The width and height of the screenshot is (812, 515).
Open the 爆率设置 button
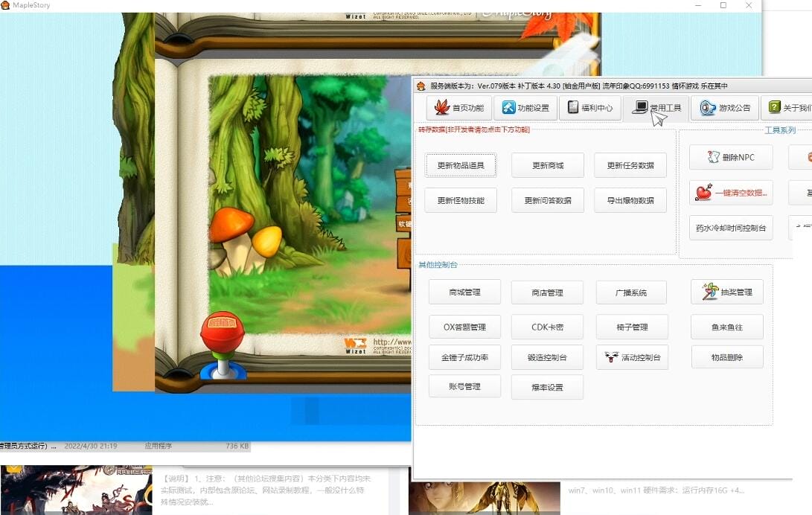pyautogui.click(x=547, y=387)
